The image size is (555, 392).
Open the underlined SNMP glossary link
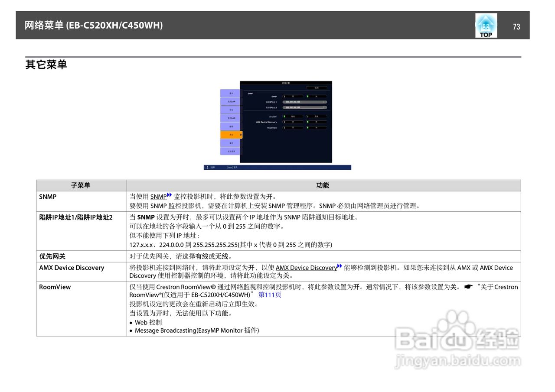coord(158,197)
